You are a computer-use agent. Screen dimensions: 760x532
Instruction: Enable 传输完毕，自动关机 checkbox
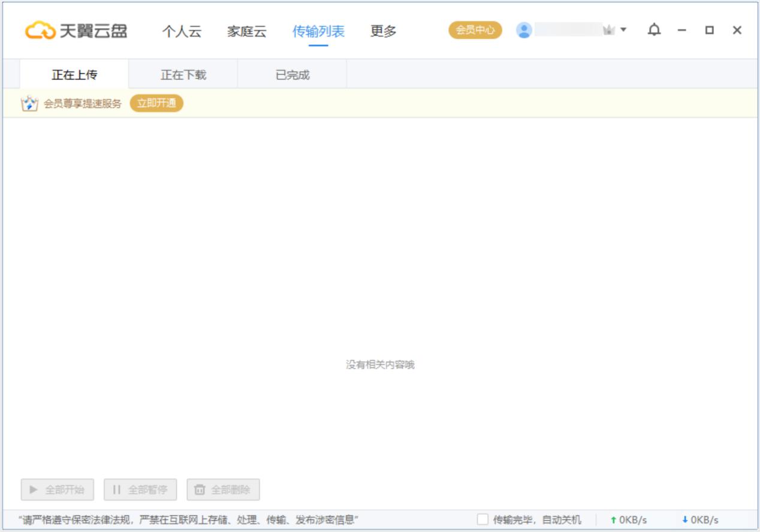pyautogui.click(x=482, y=519)
